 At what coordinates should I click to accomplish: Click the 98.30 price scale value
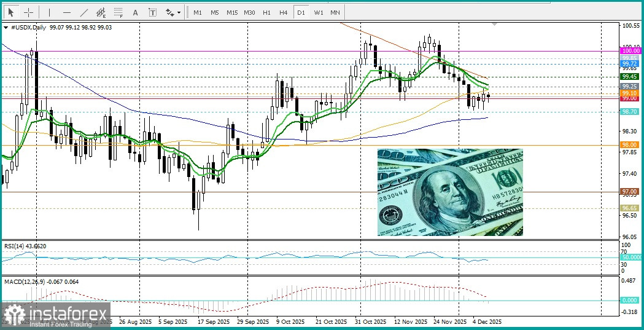point(630,132)
